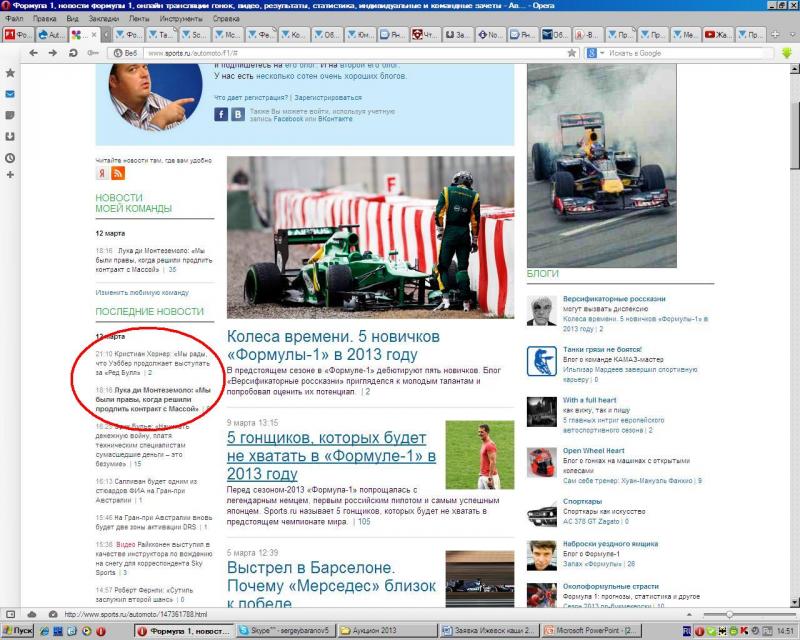This screenshot has height=640, width=800.
Task: Toggle the panel button in status bar
Action: tap(10, 614)
